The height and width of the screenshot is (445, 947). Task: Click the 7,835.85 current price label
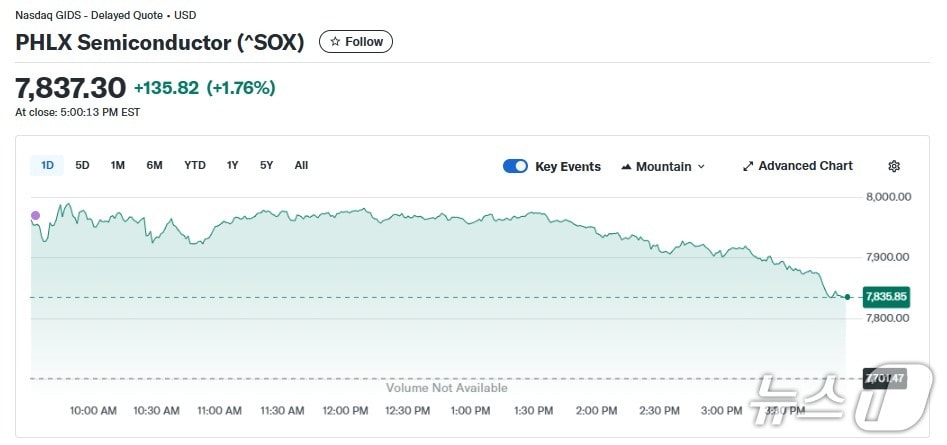(885, 297)
